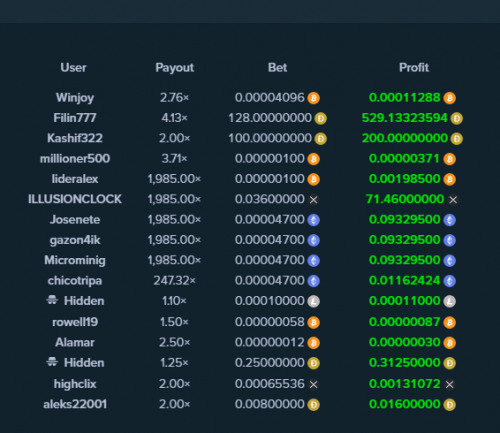The width and height of the screenshot is (500, 433).
Task: Click the Litecoin icon beside 0.00011000 profit
Action: coord(449,301)
